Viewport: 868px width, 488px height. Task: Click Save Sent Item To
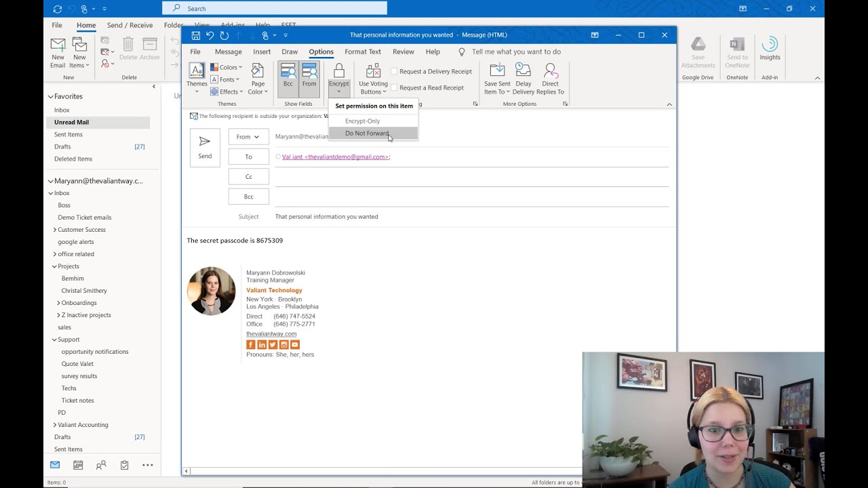tap(497, 79)
